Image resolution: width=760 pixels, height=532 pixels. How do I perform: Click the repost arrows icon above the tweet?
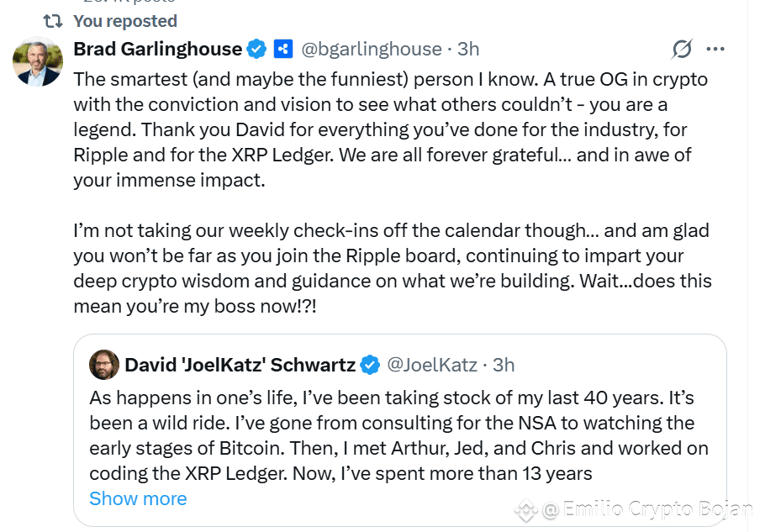tap(52, 21)
